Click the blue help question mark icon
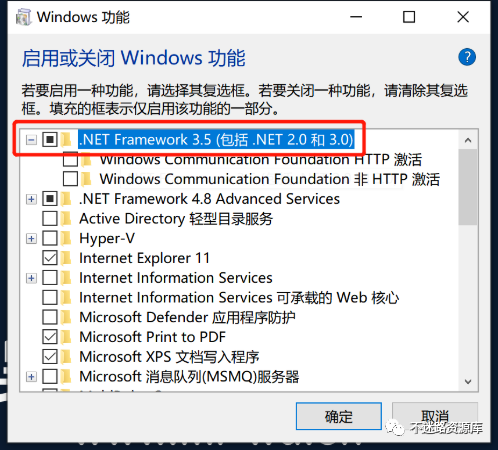Screen dimensions: 498x450 point(467,57)
